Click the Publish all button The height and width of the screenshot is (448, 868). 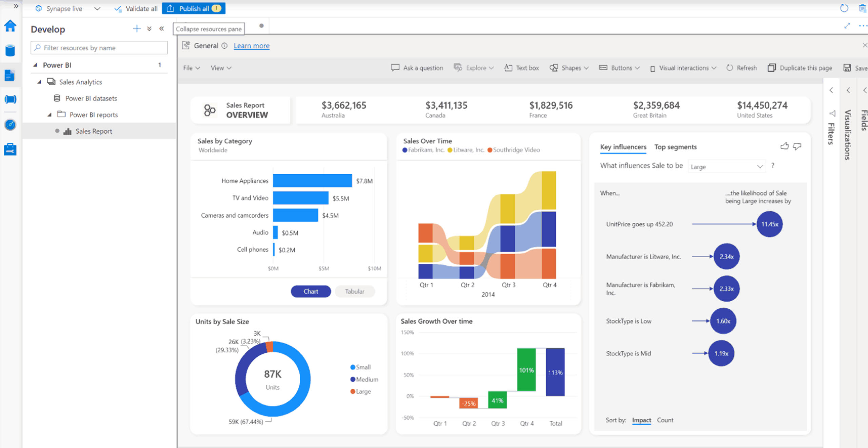pyautogui.click(x=194, y=8)
